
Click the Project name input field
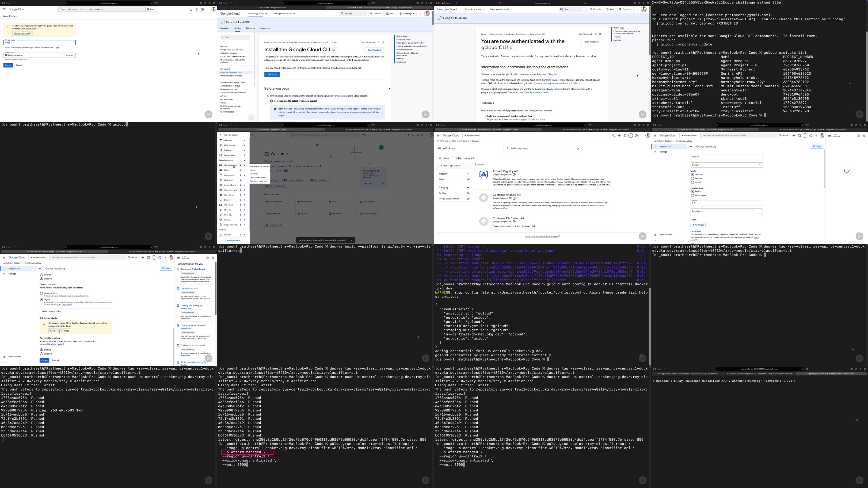pyautogui.click(x=39, y=43)
